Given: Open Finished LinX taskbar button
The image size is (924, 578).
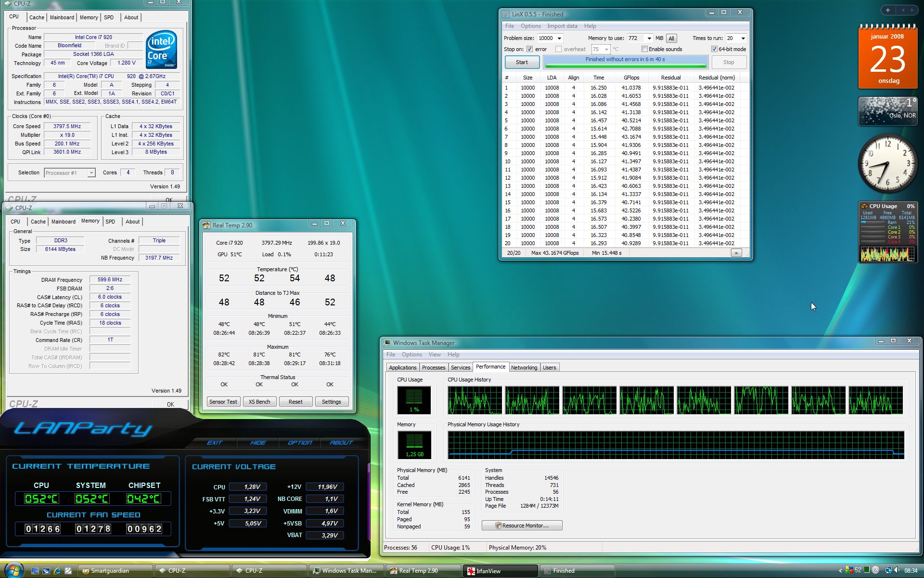Looking at the screenshot, I should click(x=577, y=571).
